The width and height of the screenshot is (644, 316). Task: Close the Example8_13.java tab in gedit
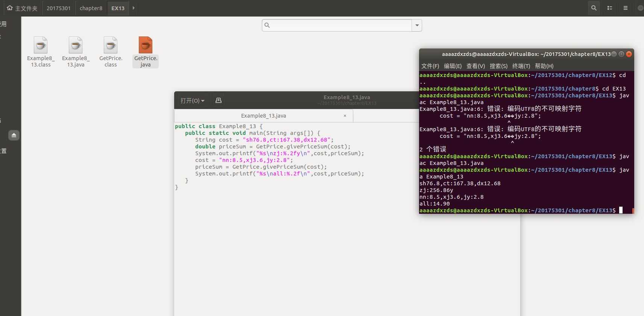pyautogui.click(x=345, y=116)
